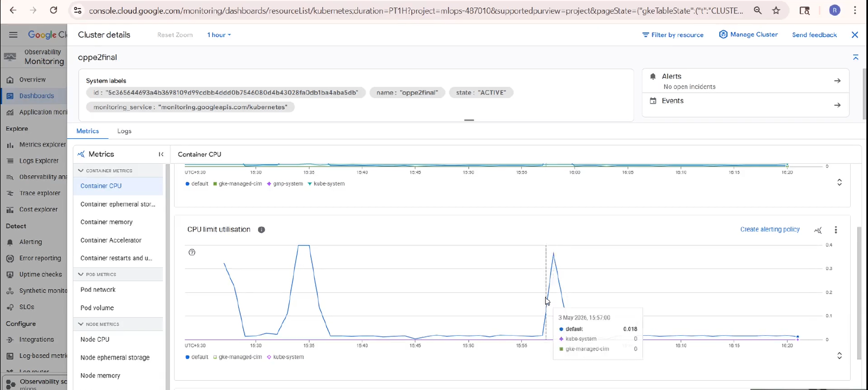Screen dimensions: 868x390
Task: Toggle kube-system series in CPU limit legend
Action: (285, 357)
